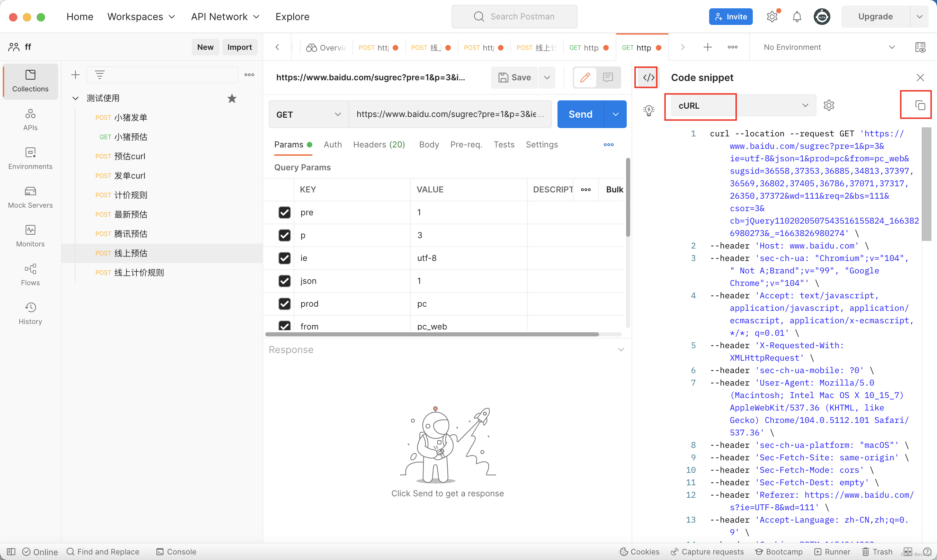The image size is (937, 560).
Task: Open the Mock Servers sidebar panel
Action: point(30,197)
